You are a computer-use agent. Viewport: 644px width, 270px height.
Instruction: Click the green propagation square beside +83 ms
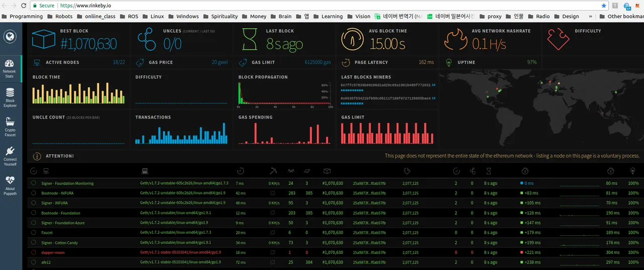tap(522, 193)
